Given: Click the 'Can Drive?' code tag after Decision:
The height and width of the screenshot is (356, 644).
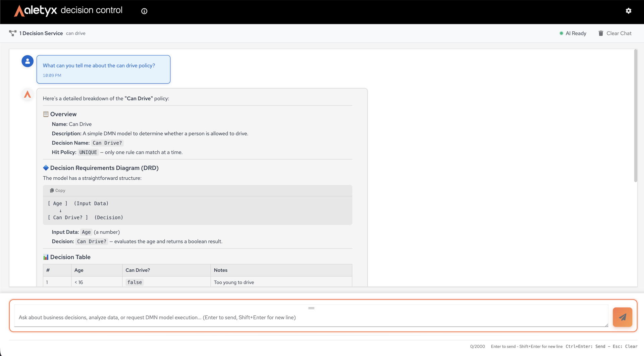Looking at the screenshot, I should (92, 241).
